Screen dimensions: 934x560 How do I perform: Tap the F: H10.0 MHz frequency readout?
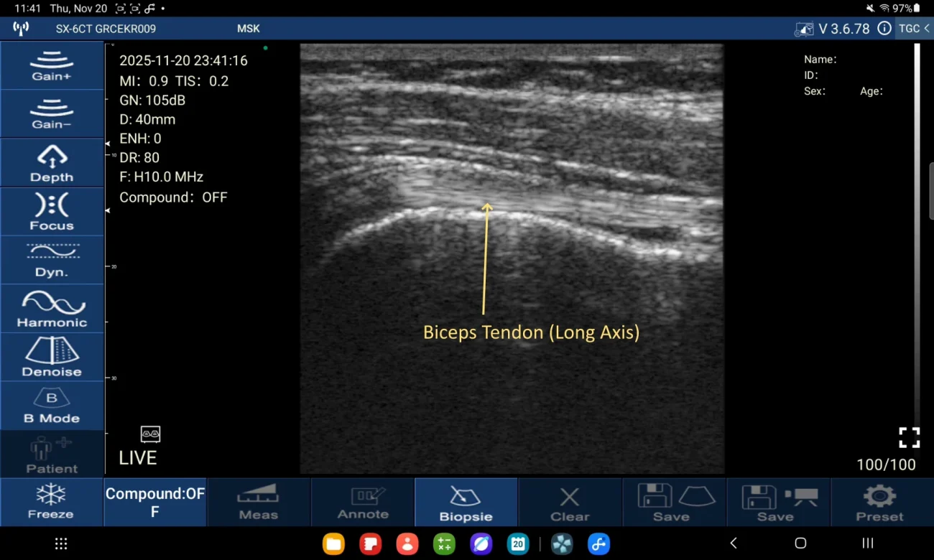pyautogui.click(x=162, y=177)
